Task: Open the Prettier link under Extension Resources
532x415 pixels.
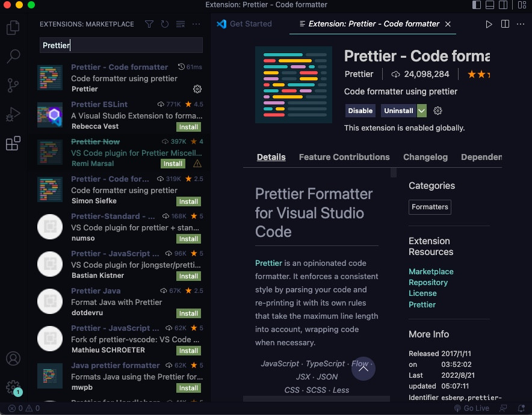Action: pos(422,304)
